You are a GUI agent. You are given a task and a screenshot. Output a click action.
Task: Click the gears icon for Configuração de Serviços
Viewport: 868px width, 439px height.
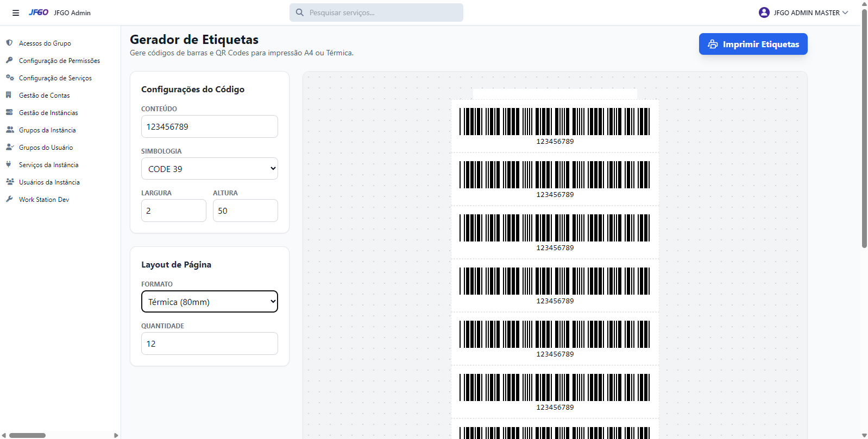click(9, 78)
